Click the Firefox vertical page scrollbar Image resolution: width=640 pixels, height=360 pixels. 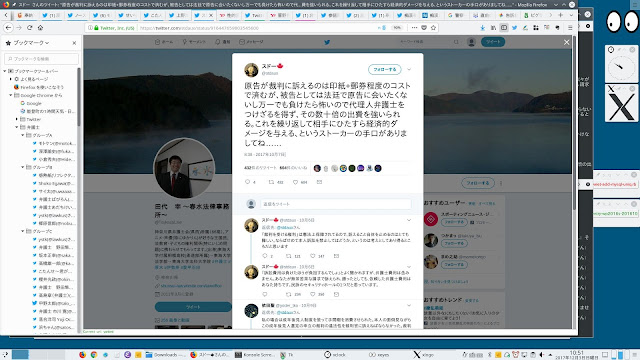[x=574, y=122]
